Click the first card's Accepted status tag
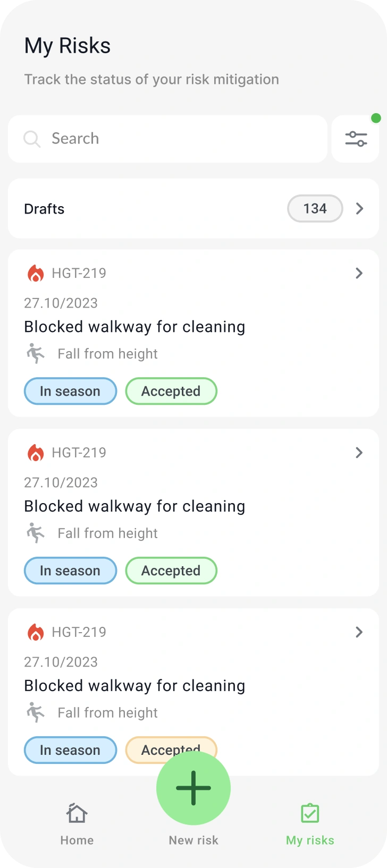This screenshot has height=868, width=387. pyautogui.click(x=171, y=392)
